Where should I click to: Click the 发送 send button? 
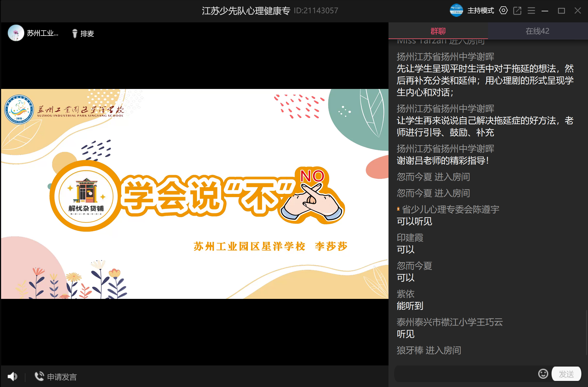click(x=566, y=374)
